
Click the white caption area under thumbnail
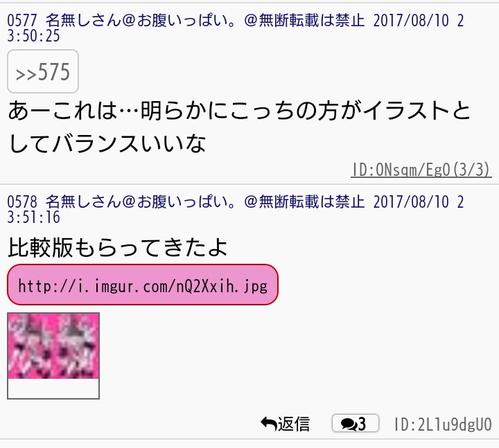(53, 388)
